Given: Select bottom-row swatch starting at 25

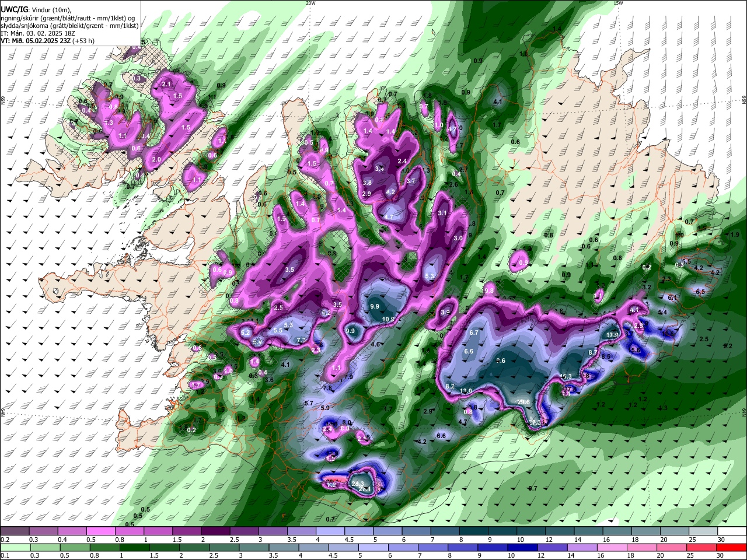Looking at the screenshot, I should tap(701, 548).
